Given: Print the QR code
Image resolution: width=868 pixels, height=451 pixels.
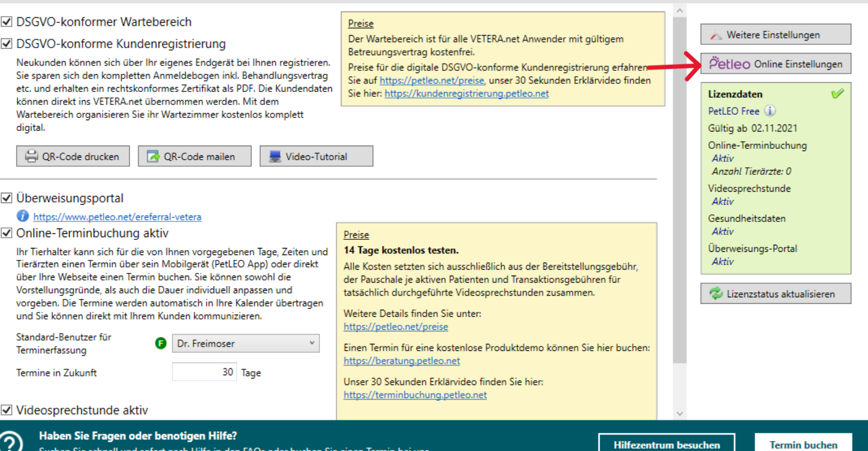Looking at the screenshot, I should pyautogui.click(x=73, y=156).
